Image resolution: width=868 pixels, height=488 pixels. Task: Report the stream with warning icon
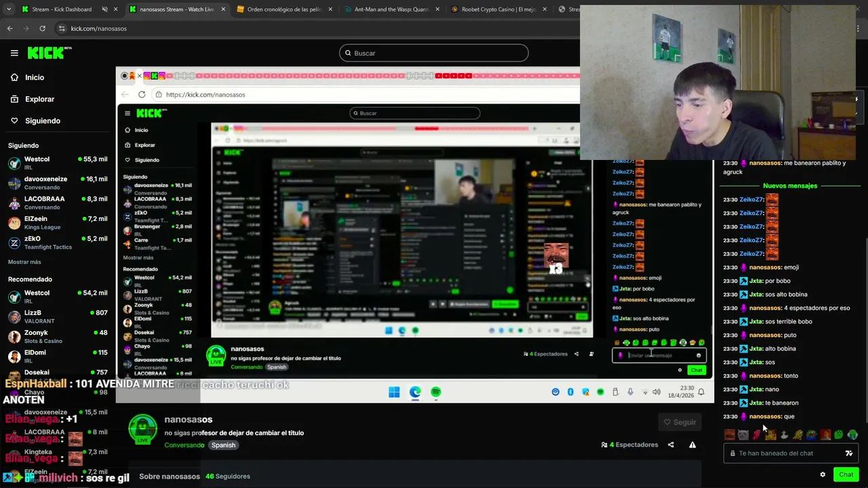692,445
